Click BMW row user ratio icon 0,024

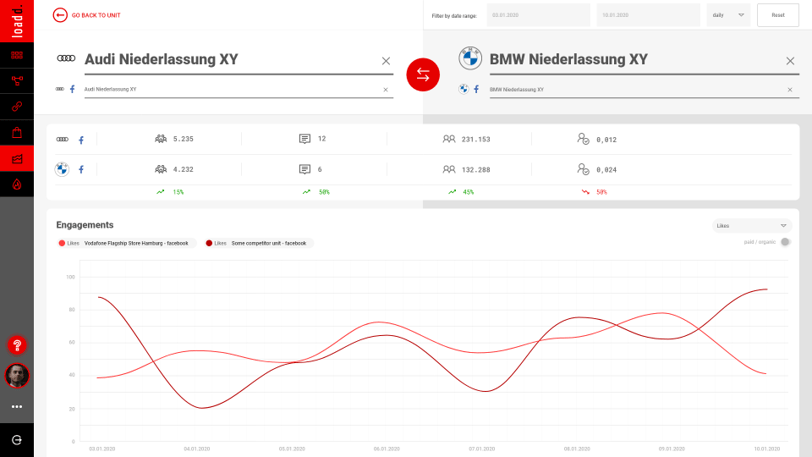click(x=583, y=169)
